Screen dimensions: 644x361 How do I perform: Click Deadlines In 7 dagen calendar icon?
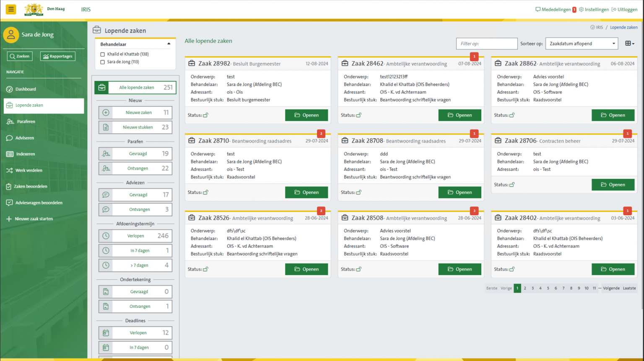click(106, 348)
